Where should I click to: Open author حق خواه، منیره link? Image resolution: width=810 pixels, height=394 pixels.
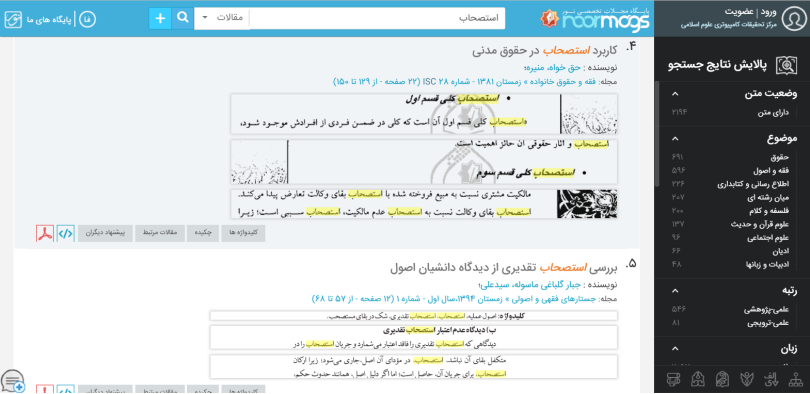click(553, 67)
